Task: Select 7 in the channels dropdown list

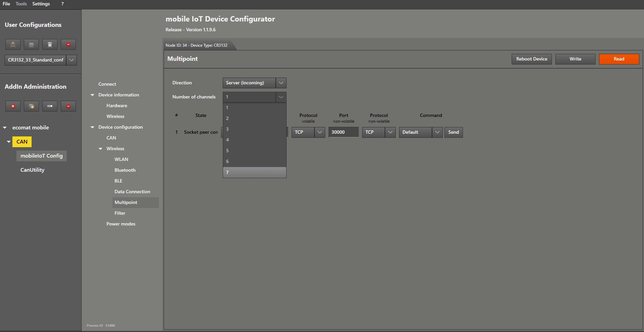Action: [x=254, y=172]
